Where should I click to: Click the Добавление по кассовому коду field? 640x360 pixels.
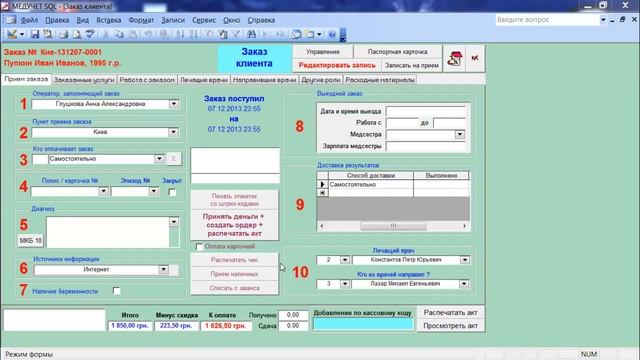coord(363,324)
